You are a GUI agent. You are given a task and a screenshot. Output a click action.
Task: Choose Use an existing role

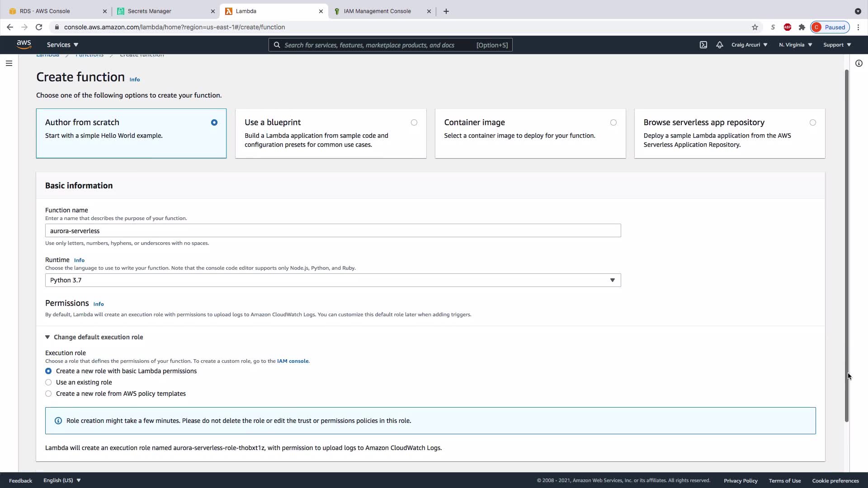tap(48, 382)
